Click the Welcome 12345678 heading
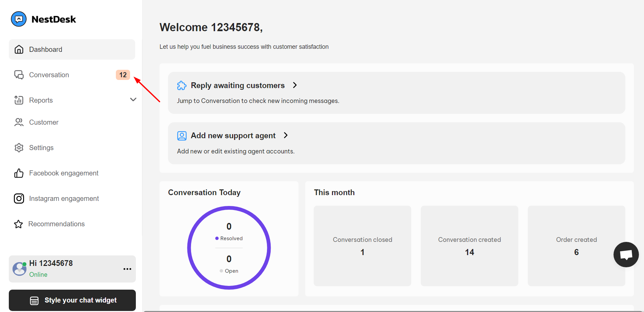The width and height of the screenshot is (644, 312). [211, 27]
